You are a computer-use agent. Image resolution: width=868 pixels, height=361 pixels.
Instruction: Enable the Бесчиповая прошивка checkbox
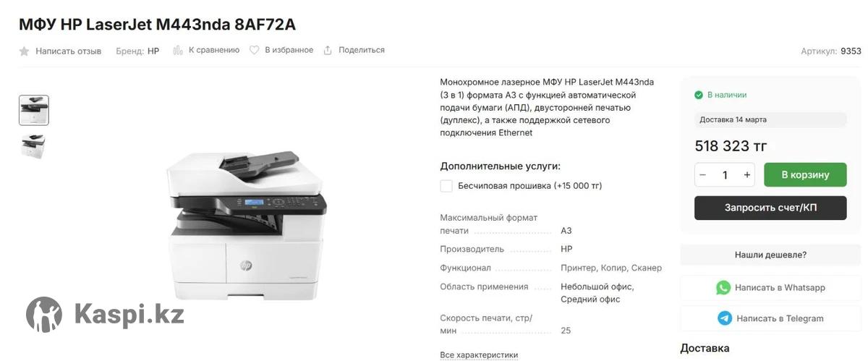[x=446, y=186]
